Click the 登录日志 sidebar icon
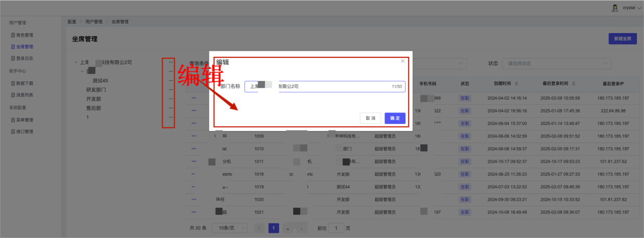Image resolution: width=644 pixels, height=238 pixels. click(13, 58)
